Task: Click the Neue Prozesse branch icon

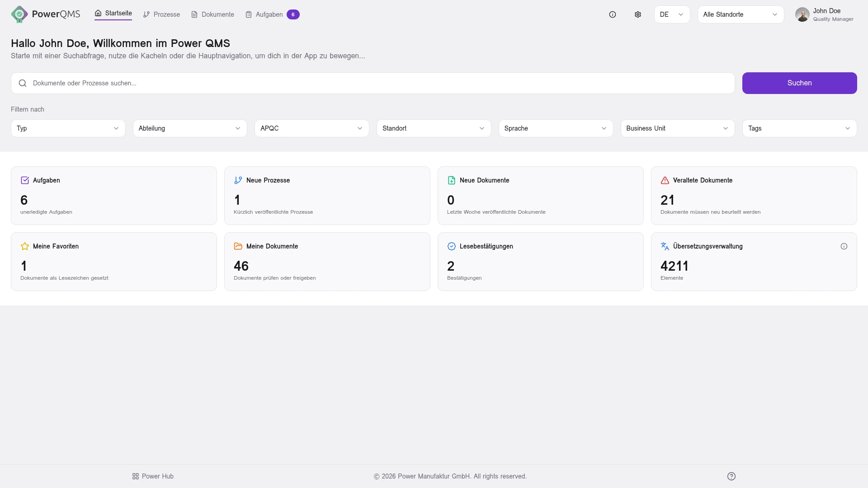Action: (x=238, y=180)
